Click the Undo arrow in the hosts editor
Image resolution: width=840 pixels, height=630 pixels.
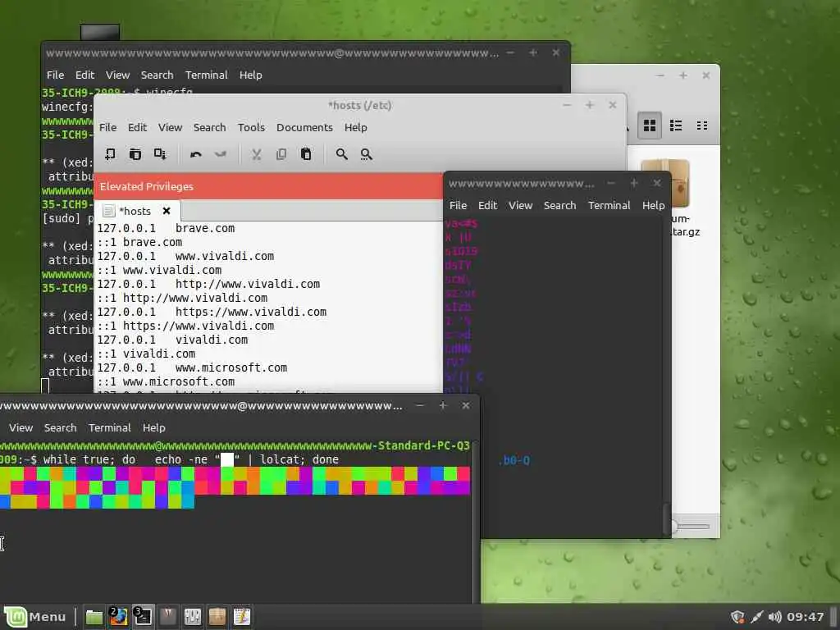tap(195, 154)
